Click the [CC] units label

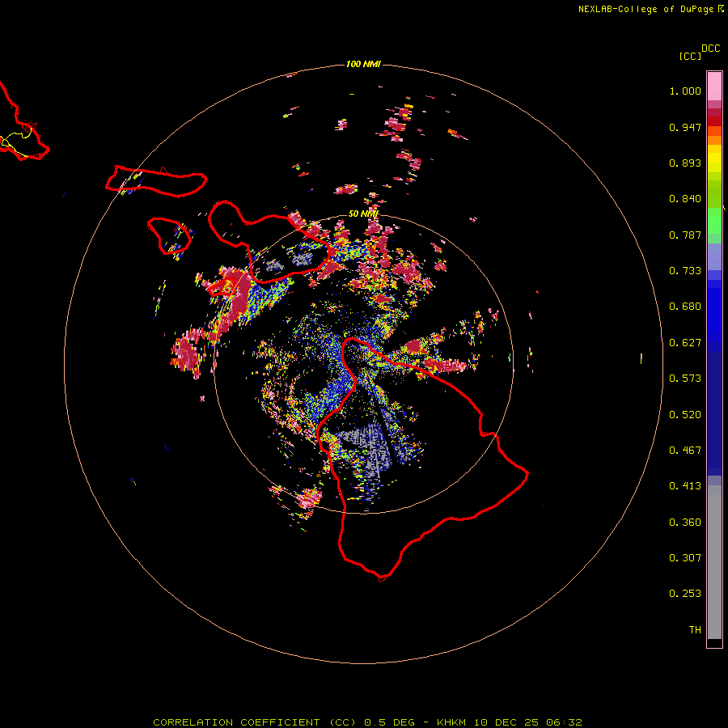tap(690, 56)
